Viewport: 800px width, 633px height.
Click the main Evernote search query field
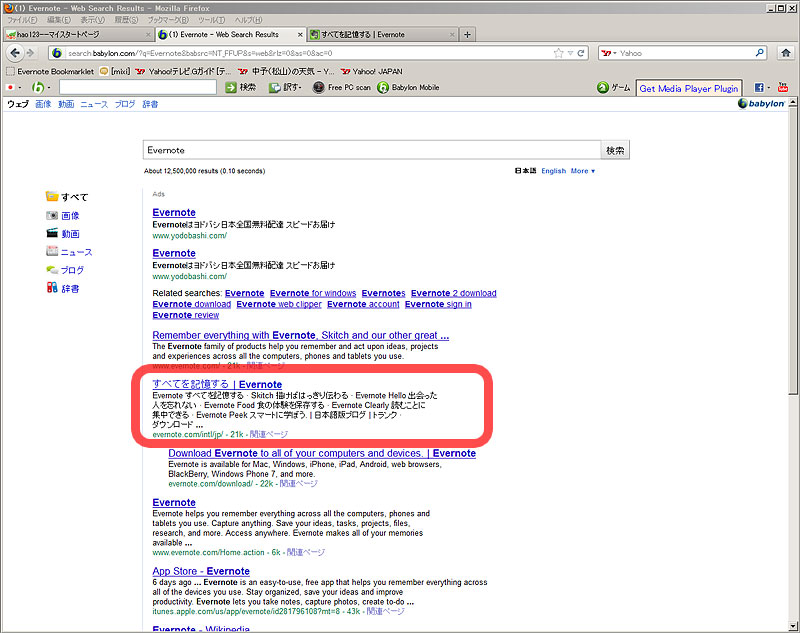371,150
